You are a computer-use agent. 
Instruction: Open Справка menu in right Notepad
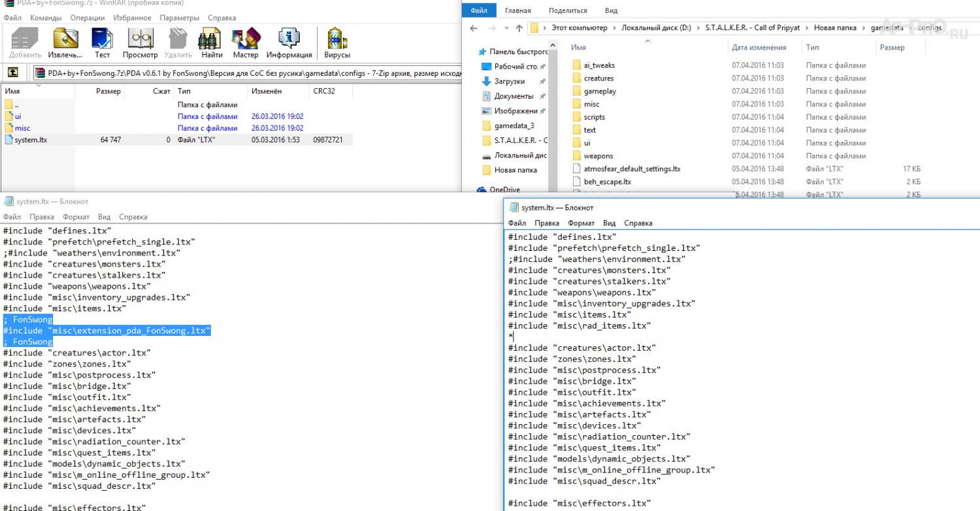[638, 223]
